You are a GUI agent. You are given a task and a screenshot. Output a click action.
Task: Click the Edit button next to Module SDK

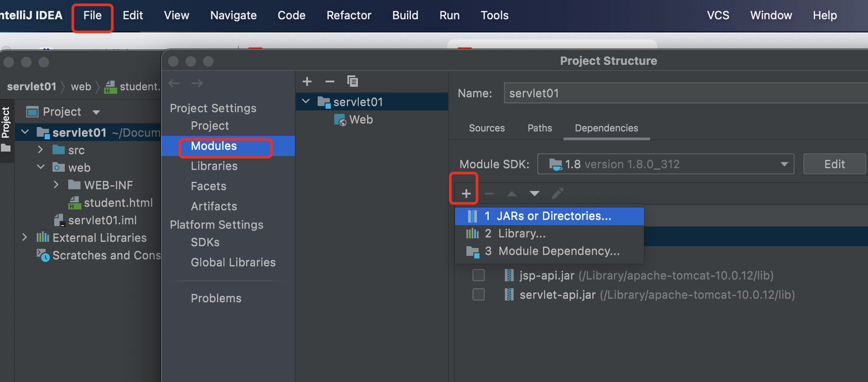(x=834, y=164)
